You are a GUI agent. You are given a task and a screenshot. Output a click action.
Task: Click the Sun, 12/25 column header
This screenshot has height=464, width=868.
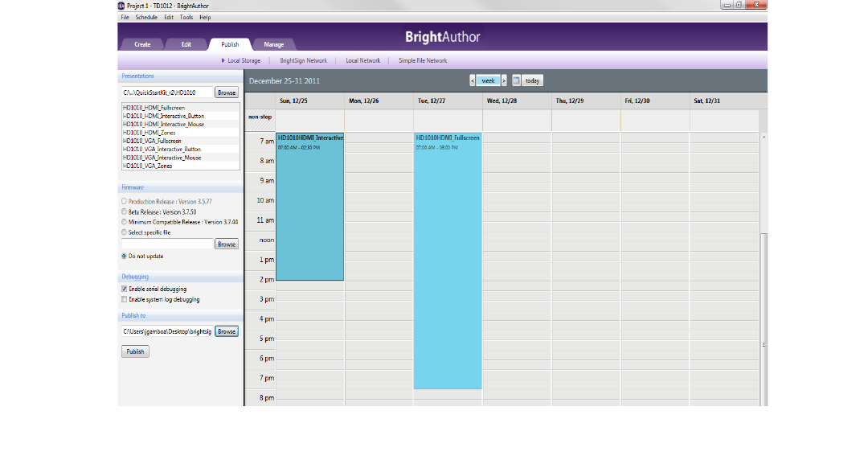309,101
